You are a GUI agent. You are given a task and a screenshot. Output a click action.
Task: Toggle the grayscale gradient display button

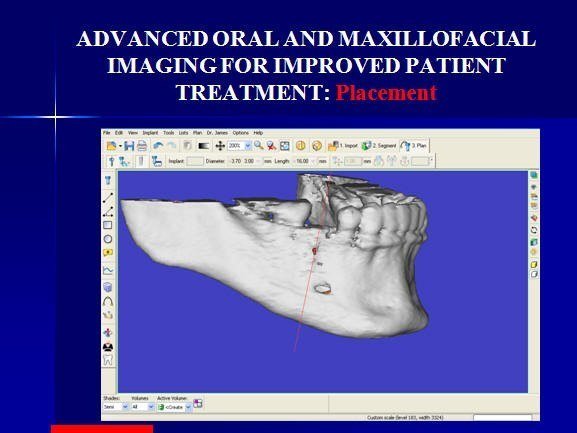tap(203, 146)
